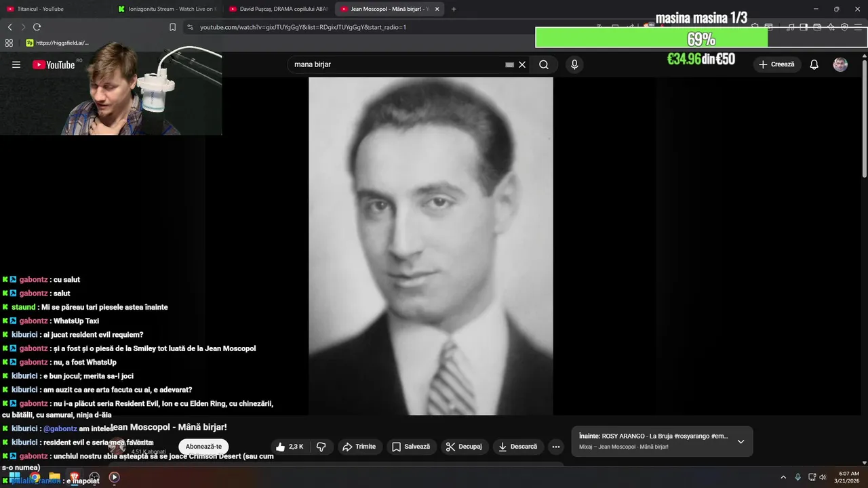Open the YouTube hamburger guide menu

(16, 64)
